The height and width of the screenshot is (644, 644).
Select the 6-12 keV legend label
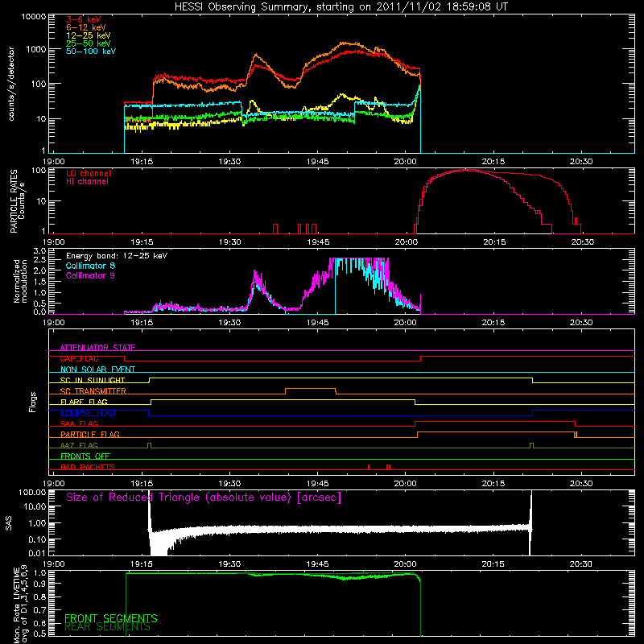coord(86,27)
